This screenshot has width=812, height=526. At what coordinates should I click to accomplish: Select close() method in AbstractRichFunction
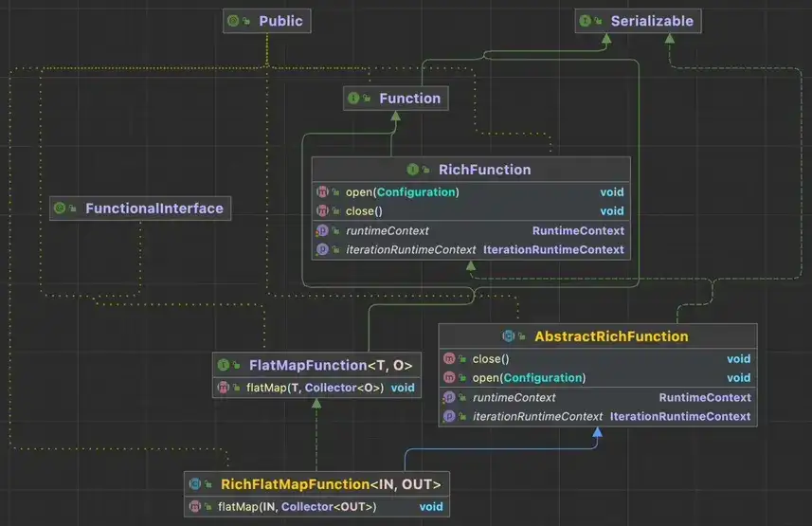pos(491,358)
